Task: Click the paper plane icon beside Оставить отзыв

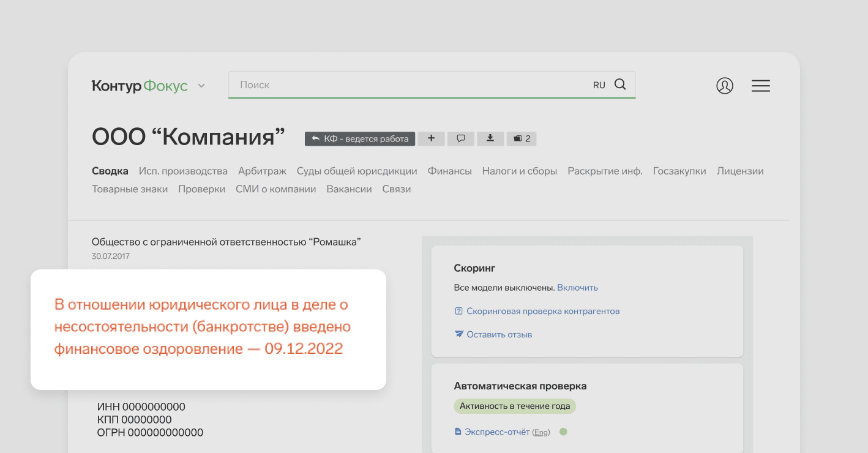Action: tap(459, 335)
